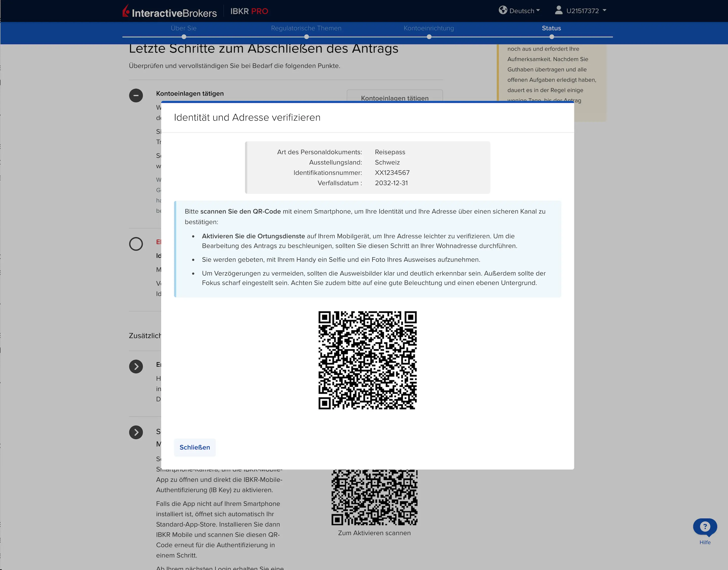This screenshot has width=728, height=570.
Task: Go to the Regulatorische Themen step
Action: pyautogui.click(x=306, y=28)
